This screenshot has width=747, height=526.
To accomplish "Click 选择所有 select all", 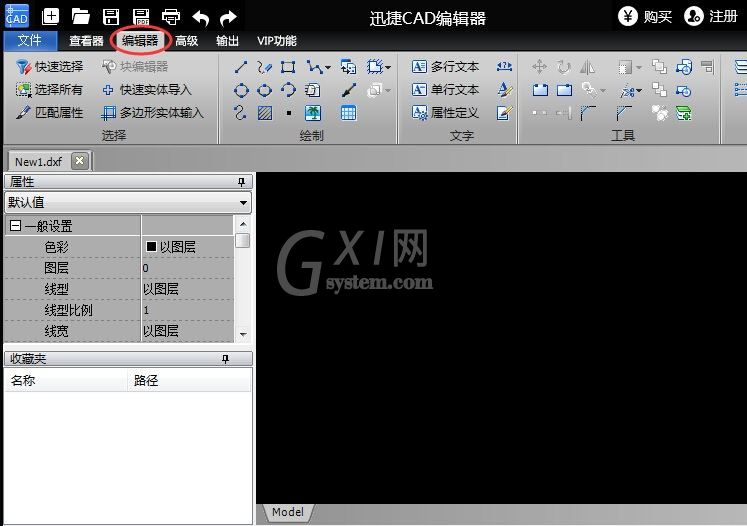I will (49, 90).
